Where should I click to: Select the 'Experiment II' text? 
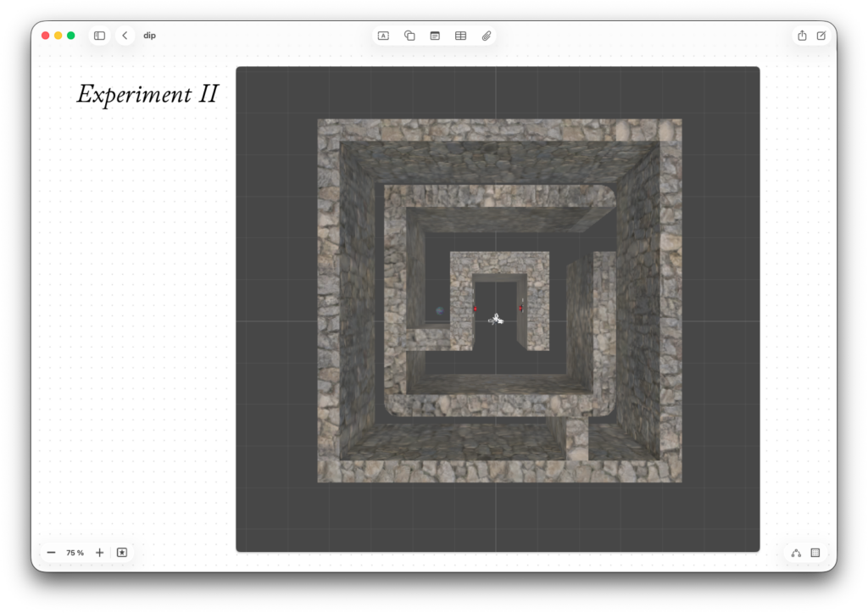[x=147, y=94]
